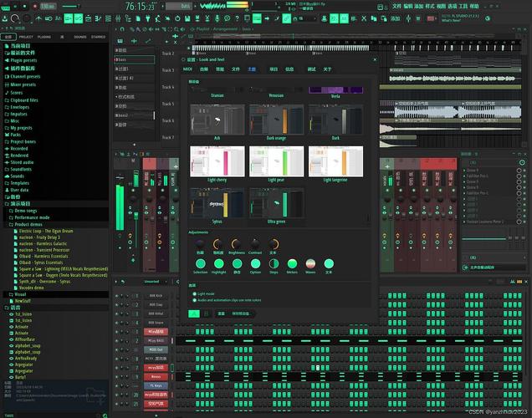Toggle the highlighted link chain icon in toolbar
Viewport: 532px width, 418px height.
point(287,18)
